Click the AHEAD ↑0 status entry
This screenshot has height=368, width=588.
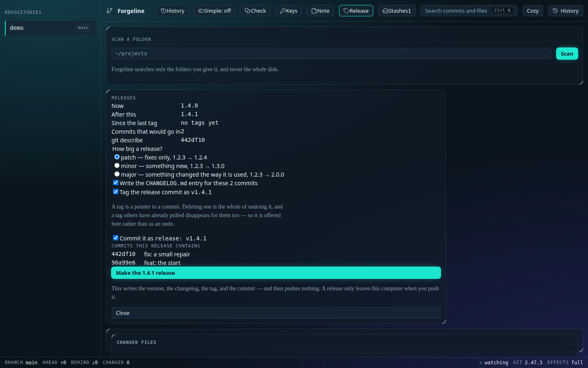click(x=54, y=363)
